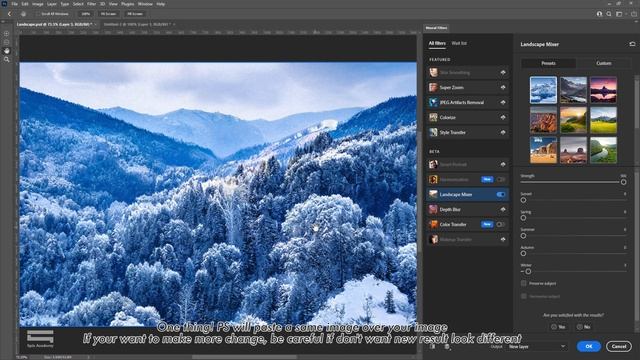Click the Fill Screen button
The width and height of the screenshot is (640, 360).
tap(135, 14)
